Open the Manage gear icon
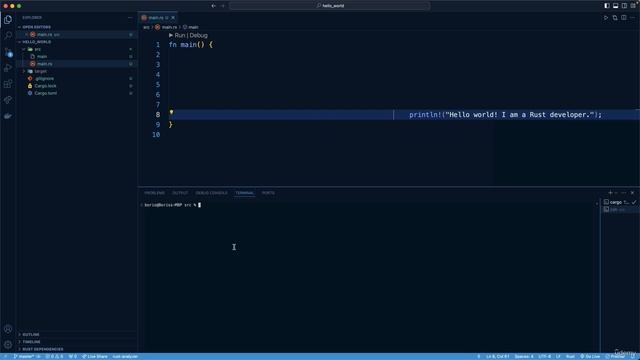The height and width of the screenshot is (360, 640). point(8,344)
